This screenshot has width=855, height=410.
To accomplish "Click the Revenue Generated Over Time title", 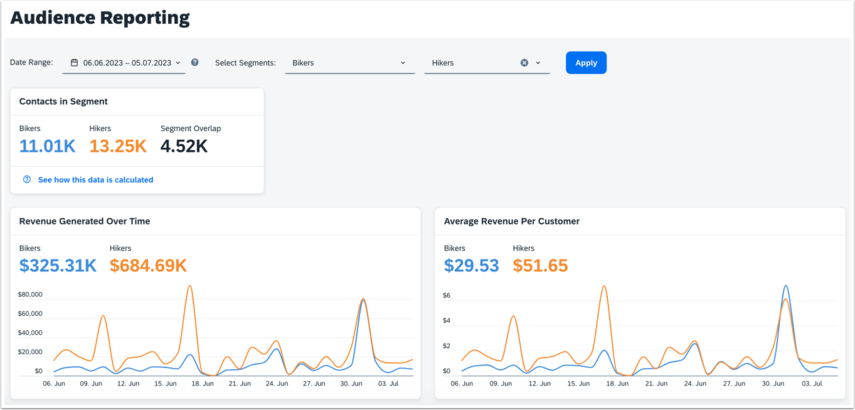I will tap(85, 221).
